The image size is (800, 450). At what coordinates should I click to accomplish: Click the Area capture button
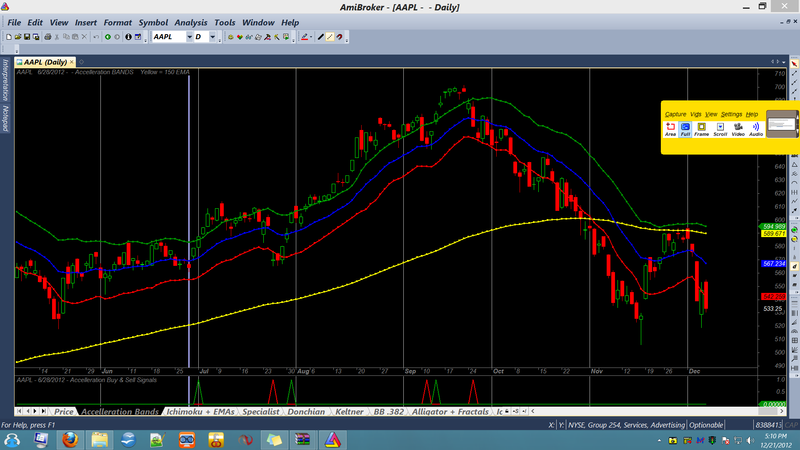pyautogui.click(x=670, y=129)
